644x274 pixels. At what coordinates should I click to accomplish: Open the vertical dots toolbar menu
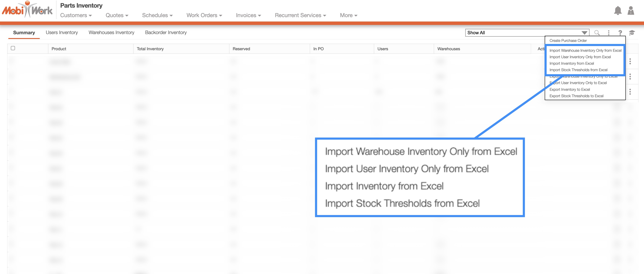[x=608, y=33]
